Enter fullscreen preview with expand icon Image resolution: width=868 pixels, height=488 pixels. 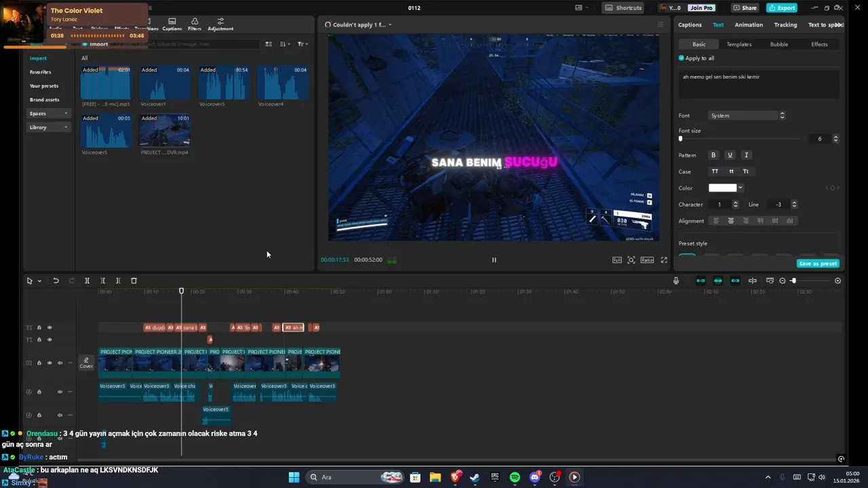point(664,260)
